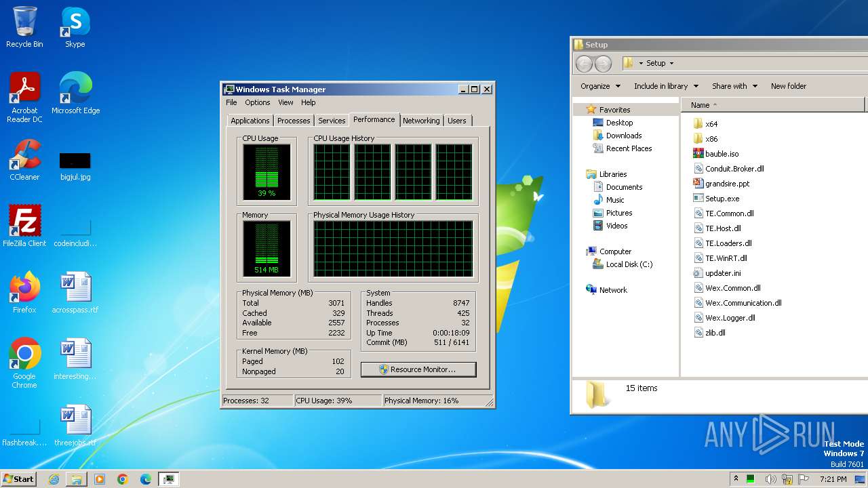
Task: Open Resource Monitor from Task Manager
Action: (x=418, y=369)
